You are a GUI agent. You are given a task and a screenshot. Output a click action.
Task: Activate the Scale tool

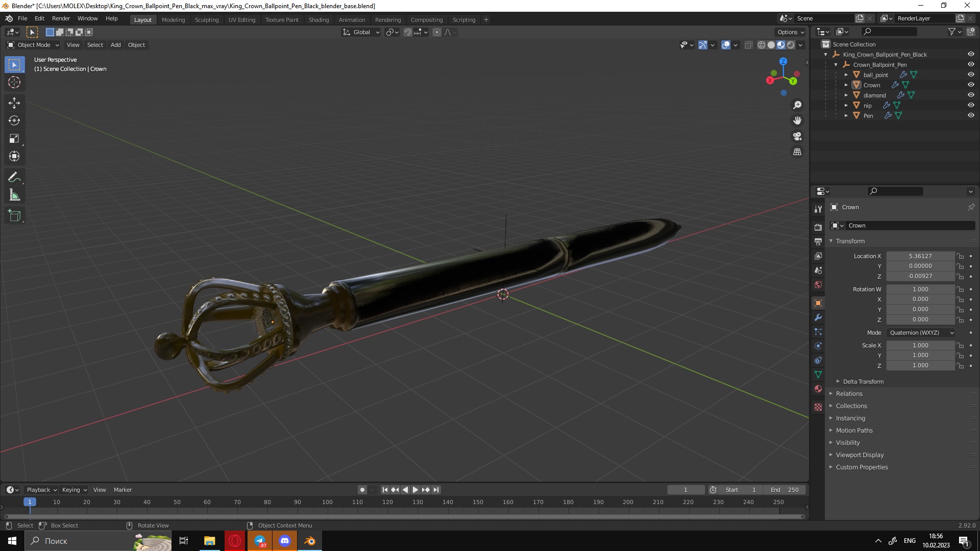14,139
